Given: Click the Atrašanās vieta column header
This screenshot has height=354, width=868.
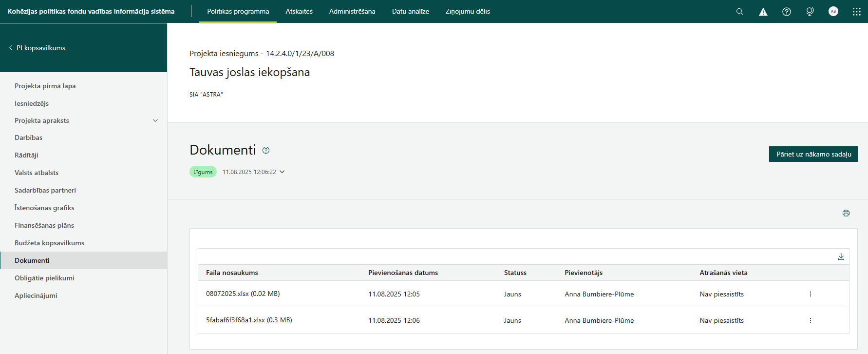Looking at the screenshot, I should point(723,273).
